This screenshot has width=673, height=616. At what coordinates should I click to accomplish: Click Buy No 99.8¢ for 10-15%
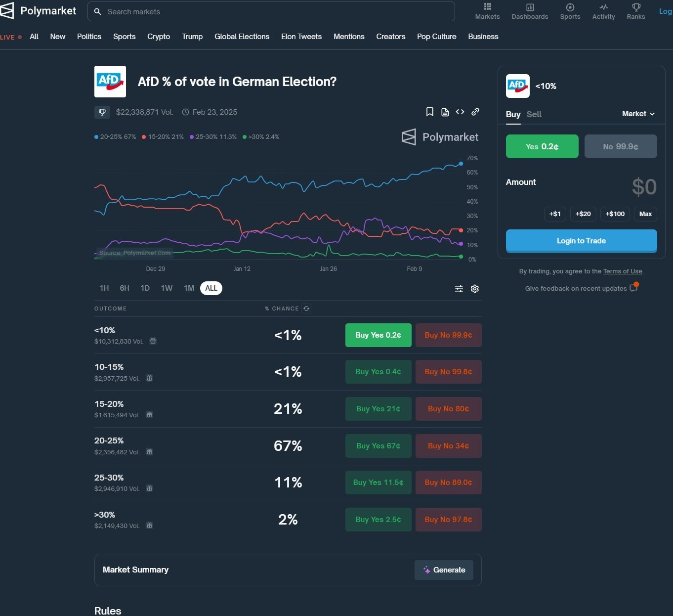pyautogui.click(x=449, y=372)
